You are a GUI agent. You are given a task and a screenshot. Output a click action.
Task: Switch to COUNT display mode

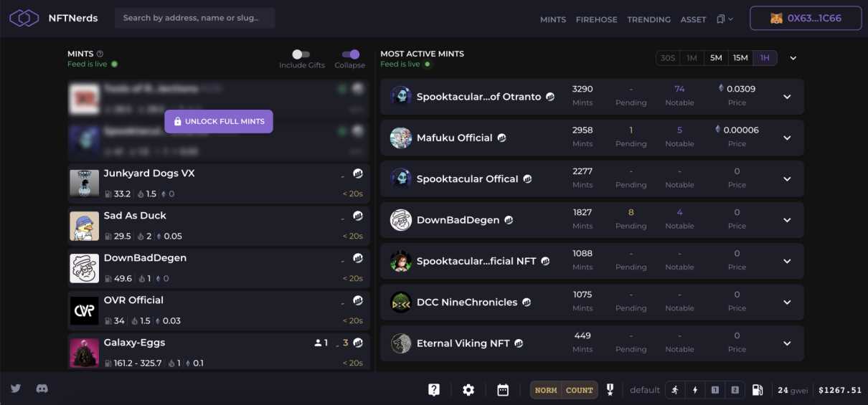coord(580,390)
